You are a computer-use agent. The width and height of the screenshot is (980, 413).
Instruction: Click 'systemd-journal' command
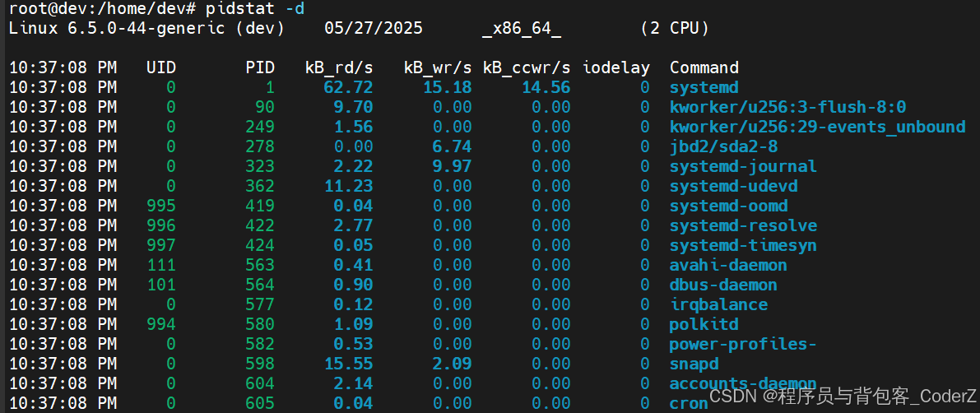click(744, 166)
